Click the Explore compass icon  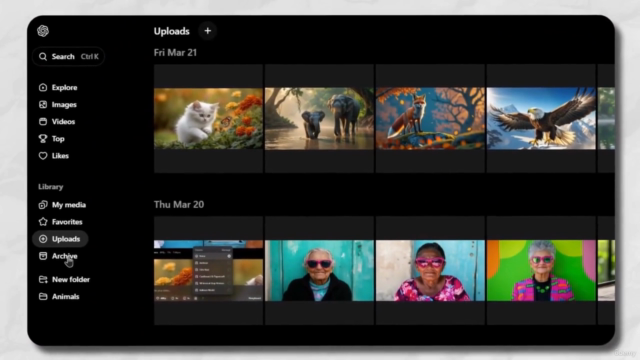coord(43,87)
